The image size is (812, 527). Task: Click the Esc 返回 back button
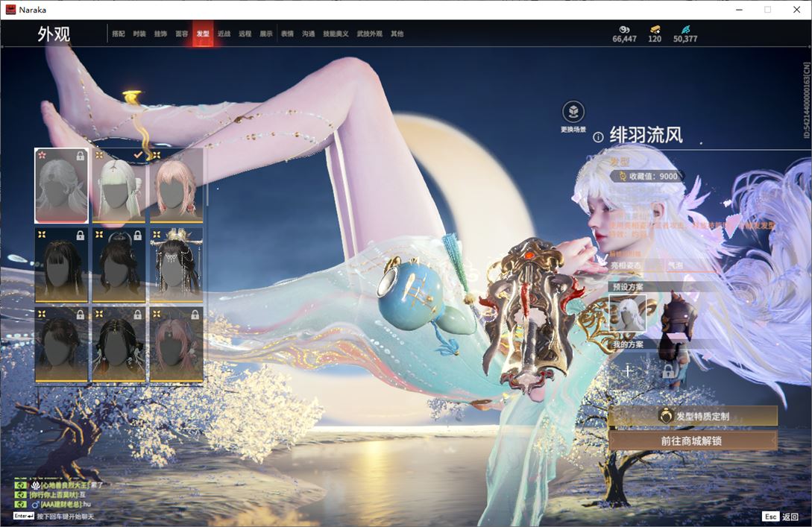tap(781, 517)
